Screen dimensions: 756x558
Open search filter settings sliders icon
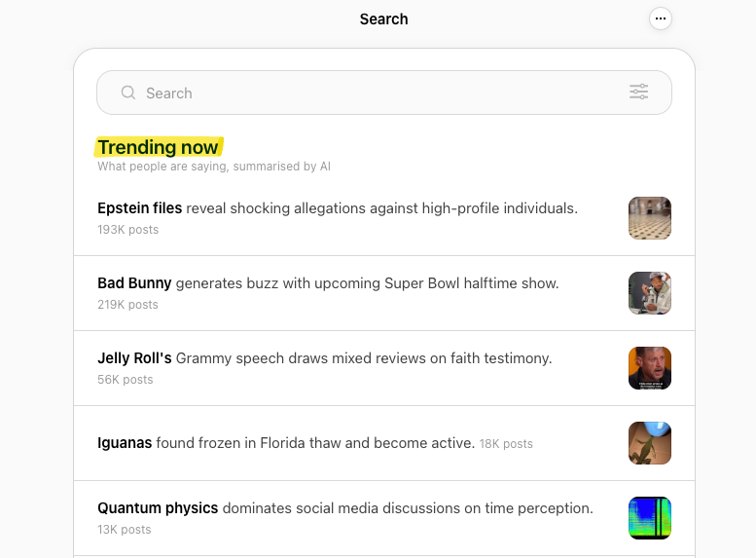point(638,93)
